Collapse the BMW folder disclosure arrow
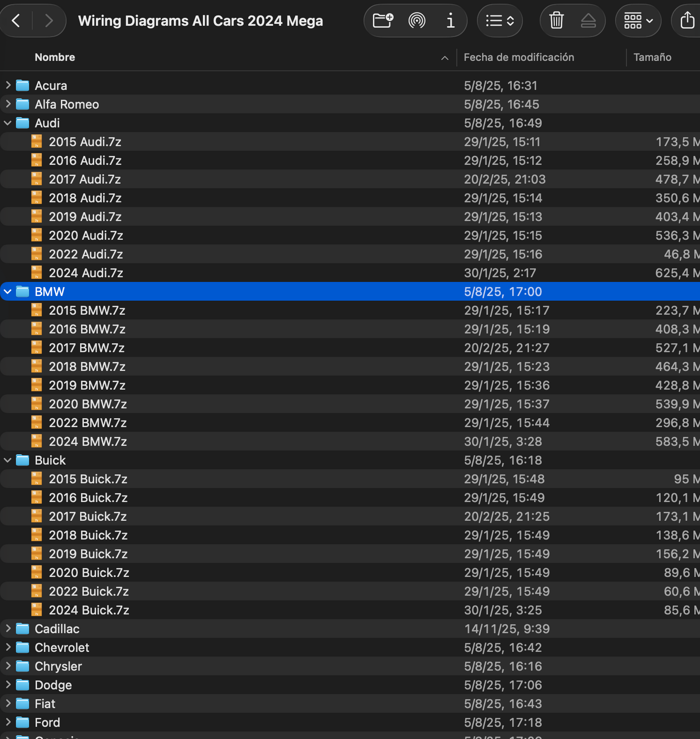Screen dimensions: 700x739 coord(8,292)
